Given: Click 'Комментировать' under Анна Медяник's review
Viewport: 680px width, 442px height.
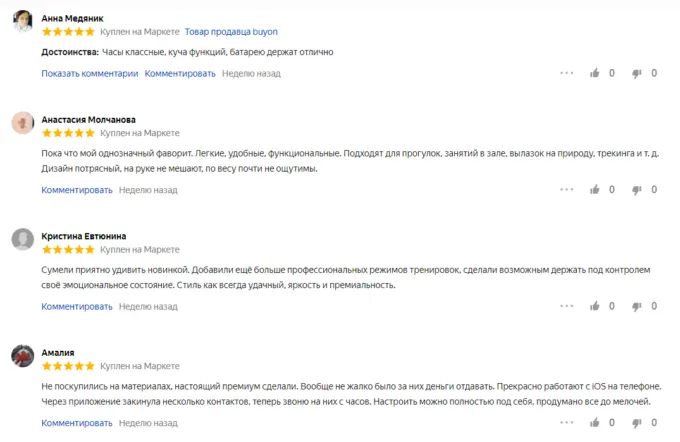Looking at the screenshot, I should (x=180, y=73).
